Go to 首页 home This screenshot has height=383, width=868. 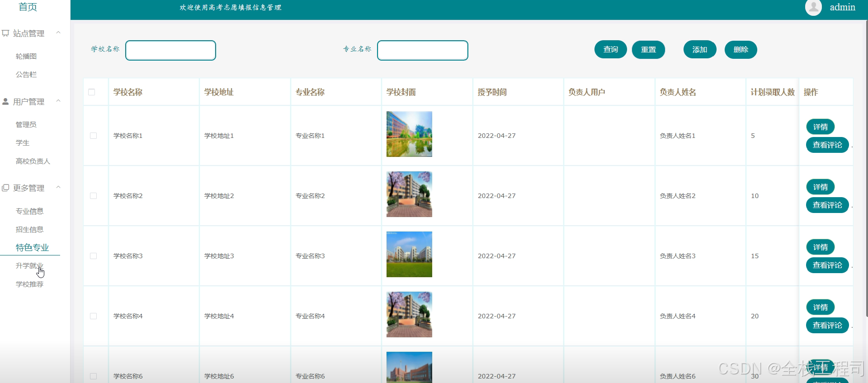(x=28, y=7)
